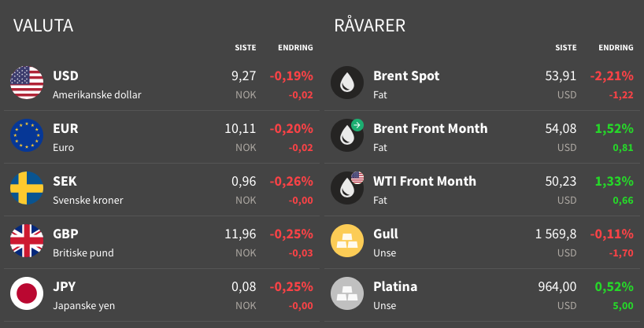Click the Gull gold bars icon

347,241
